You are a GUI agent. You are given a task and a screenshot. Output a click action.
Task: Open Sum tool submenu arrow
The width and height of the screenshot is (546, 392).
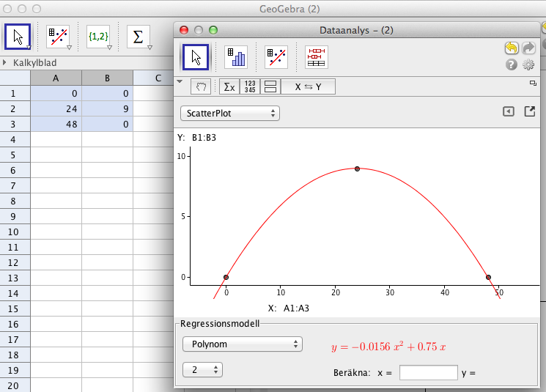pos(150,48)
